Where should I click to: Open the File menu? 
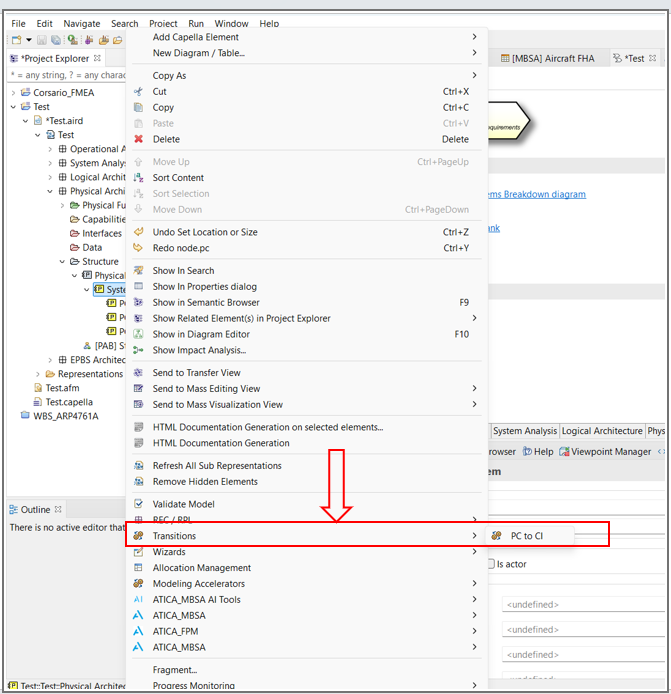tap(19, 23)
